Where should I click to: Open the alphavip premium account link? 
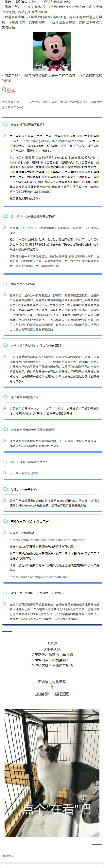(x=47, y=539)
